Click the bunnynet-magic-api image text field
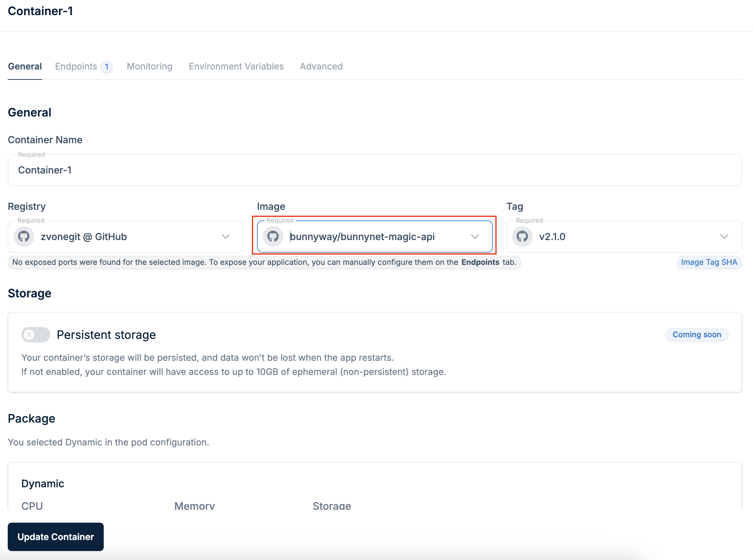The height and width of the screenshot is (560, 753). [x=362, y=236]
